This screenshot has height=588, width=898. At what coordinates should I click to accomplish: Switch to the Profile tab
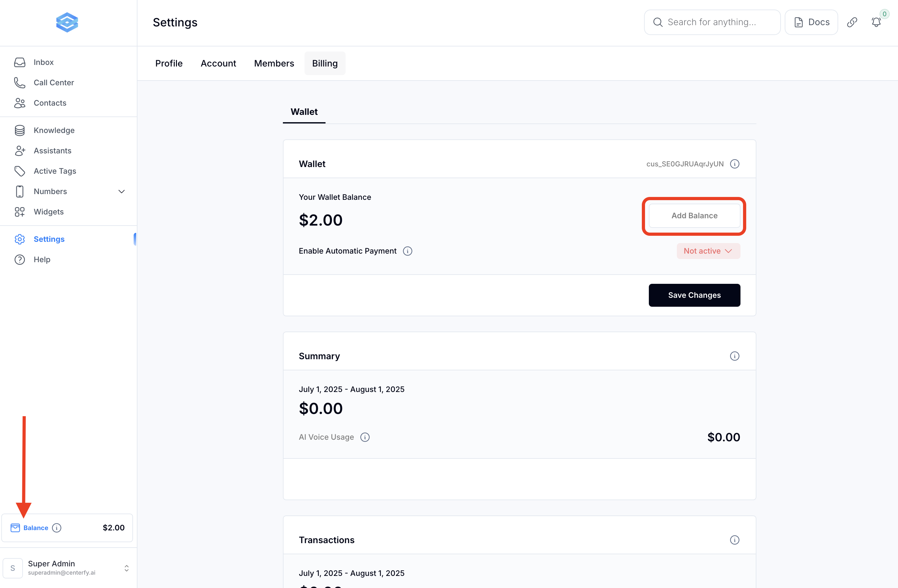pyautogui.click(x=169, y=63)
